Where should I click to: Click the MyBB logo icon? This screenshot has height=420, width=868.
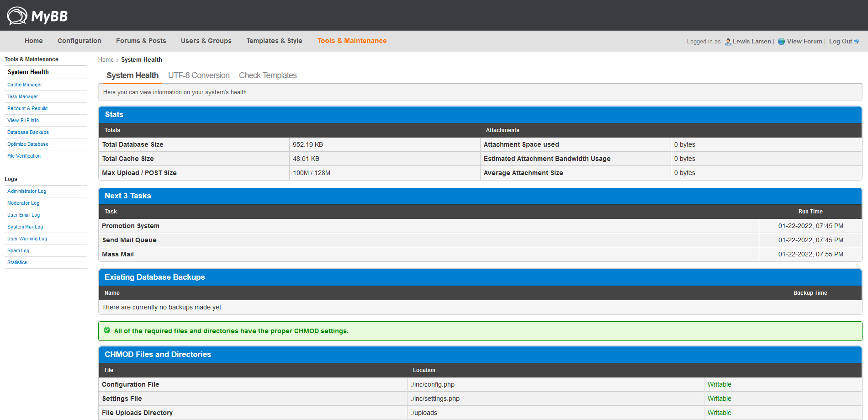tap(17, 16)
